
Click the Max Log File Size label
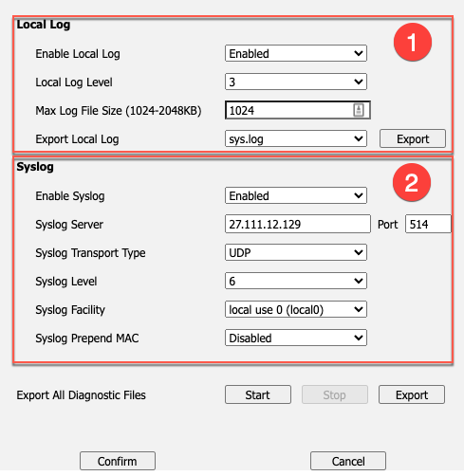coord(119,111)
